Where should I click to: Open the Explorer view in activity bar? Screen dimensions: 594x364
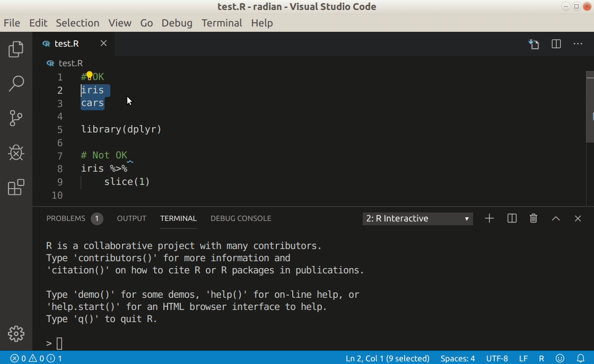pyautogui.click(x=16, y=49)
